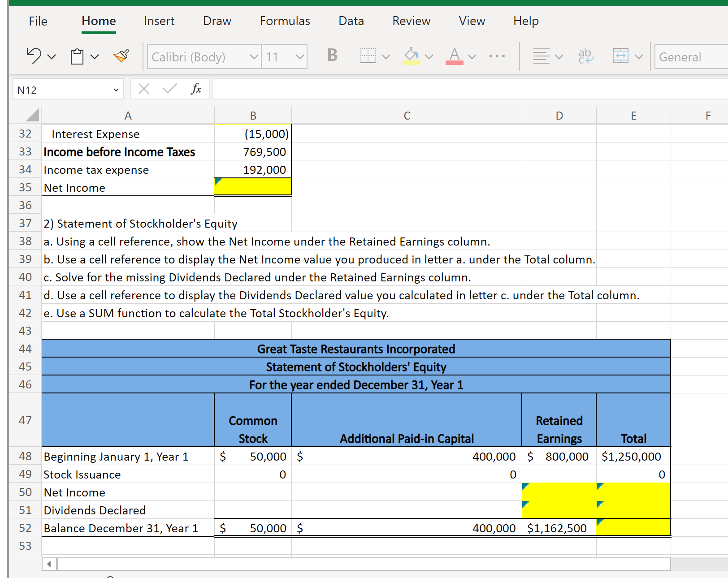Apply red Font Color
This screenshot has height=578, width=728.
click(x=454, y=55)
